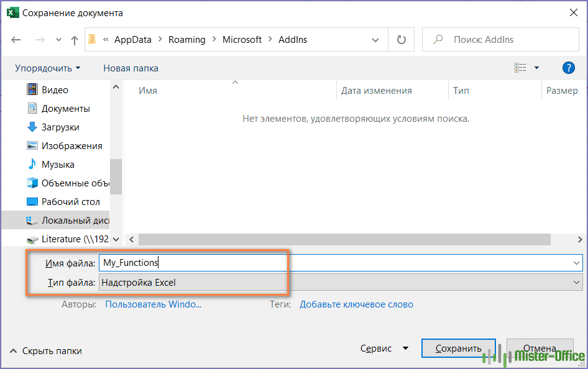
Task: Create a Новая папка
Action: tap(131, 68)
